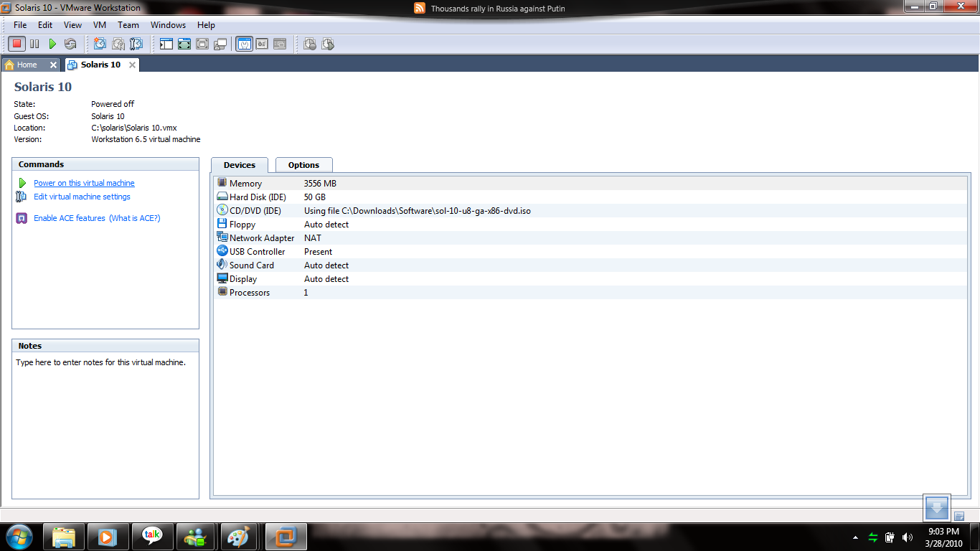Click the Unity mode toolbar icon
980x551 pixels.
[x=220, y=44]
